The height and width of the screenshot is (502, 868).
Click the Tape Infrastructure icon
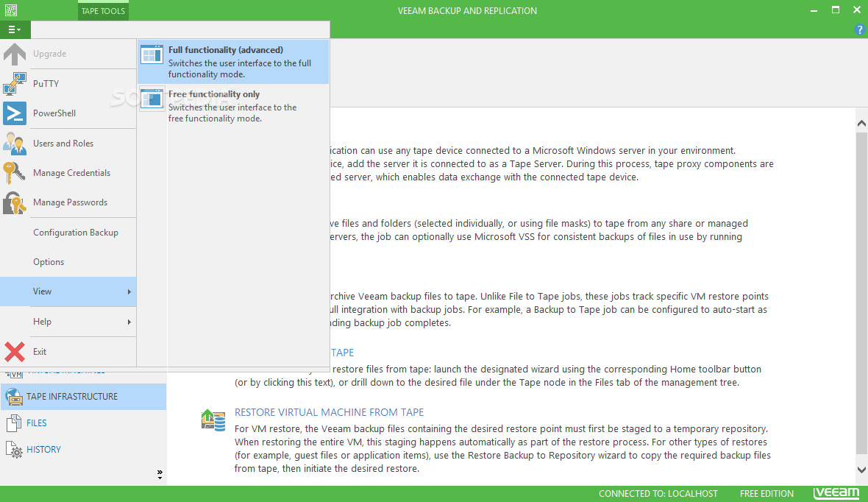click(x=14, y=397)
